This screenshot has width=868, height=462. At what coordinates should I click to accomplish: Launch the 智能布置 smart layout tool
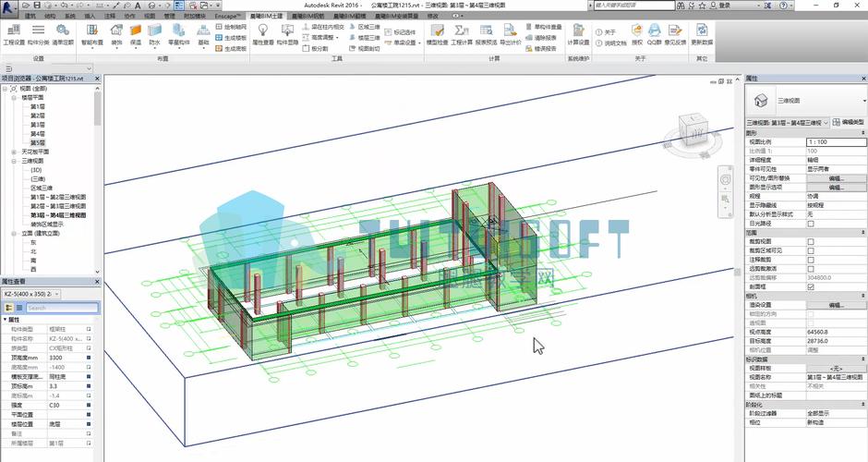click(92, 35)
